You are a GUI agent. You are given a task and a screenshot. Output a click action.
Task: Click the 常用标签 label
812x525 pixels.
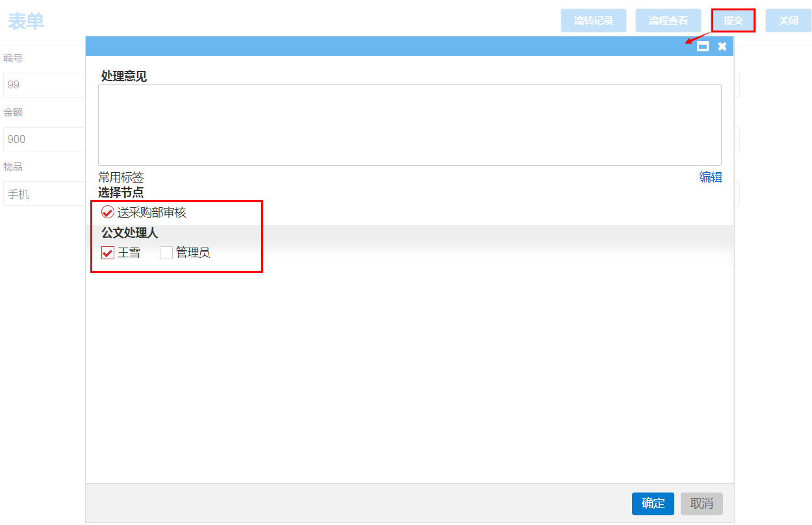click(121, 177)
